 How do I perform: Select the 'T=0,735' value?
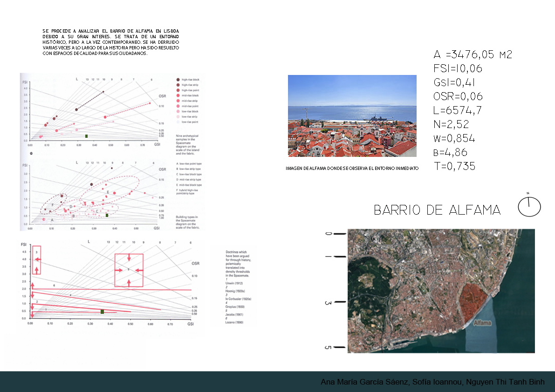[455, 166]
